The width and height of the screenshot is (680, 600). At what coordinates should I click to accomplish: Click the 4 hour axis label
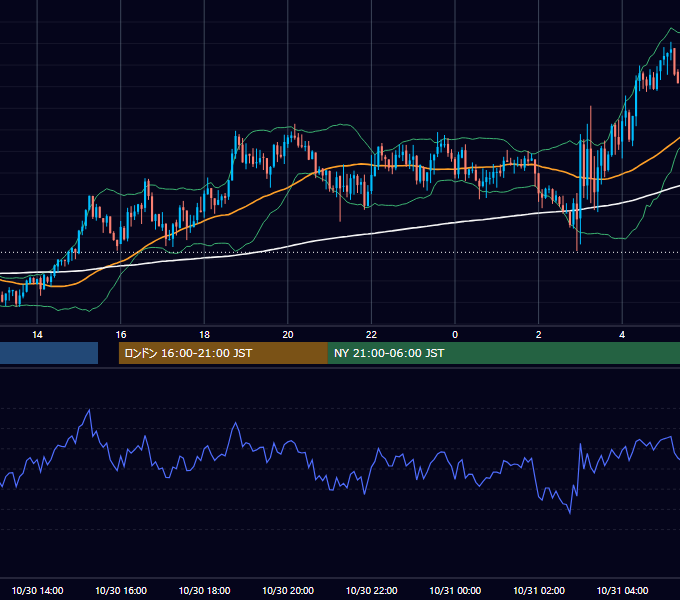pos(622,335)
